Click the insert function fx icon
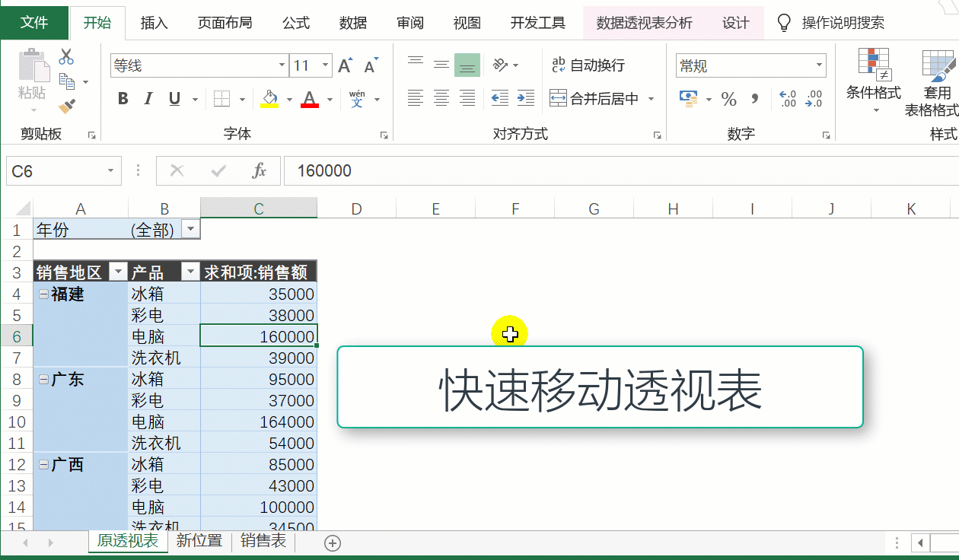The height and width of the screenshot is (560, 959). [259, 171]
